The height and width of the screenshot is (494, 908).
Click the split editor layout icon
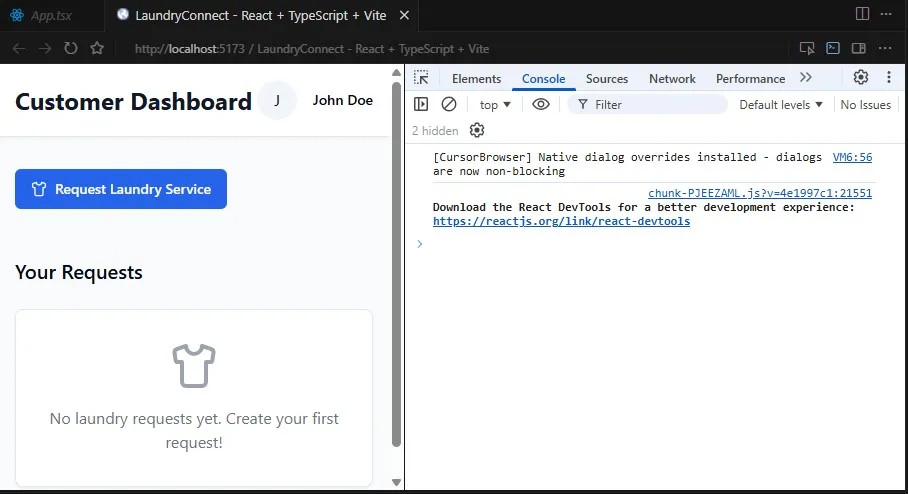point(862,14)
